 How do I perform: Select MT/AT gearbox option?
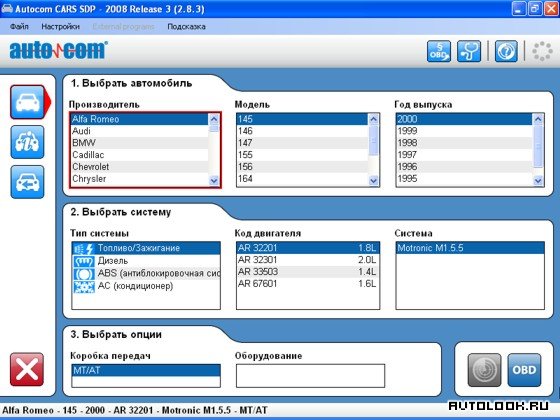[x=146, y=370]
